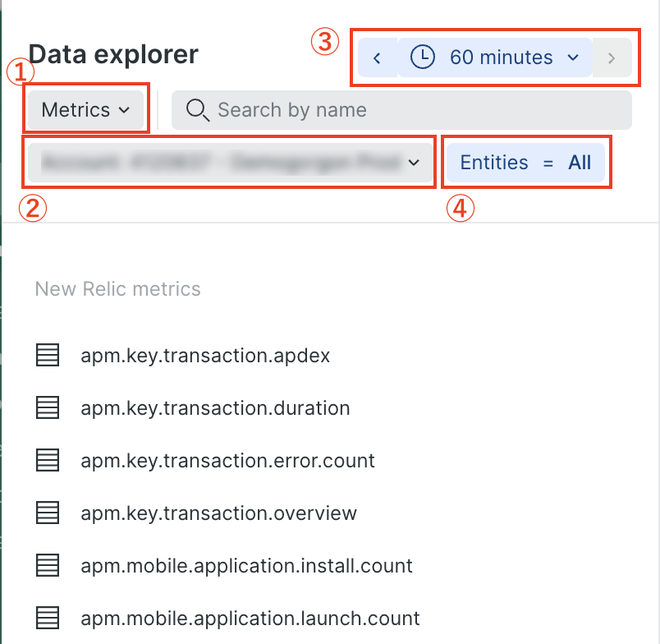Select the apm.key.transaction.duration metric

click(214, 407)
